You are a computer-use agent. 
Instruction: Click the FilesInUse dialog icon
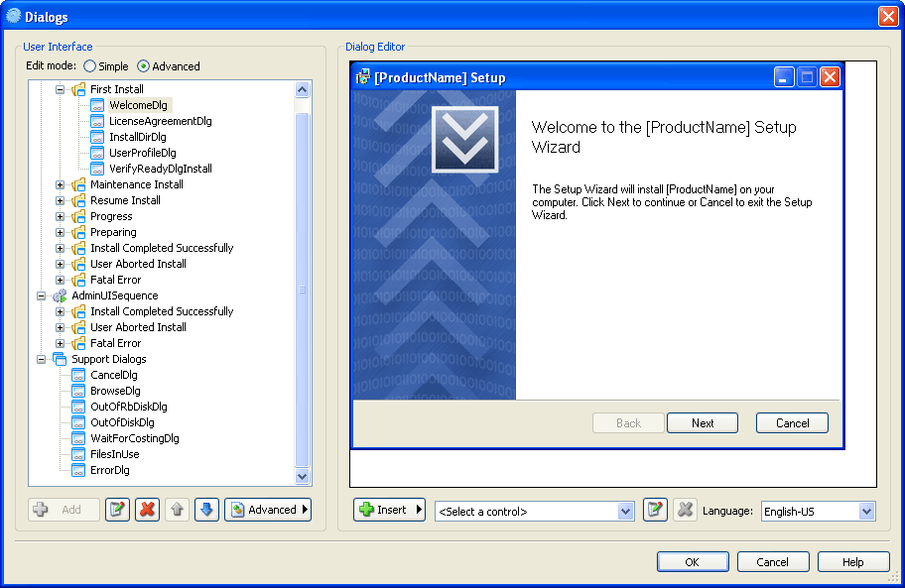pos(78,454)
